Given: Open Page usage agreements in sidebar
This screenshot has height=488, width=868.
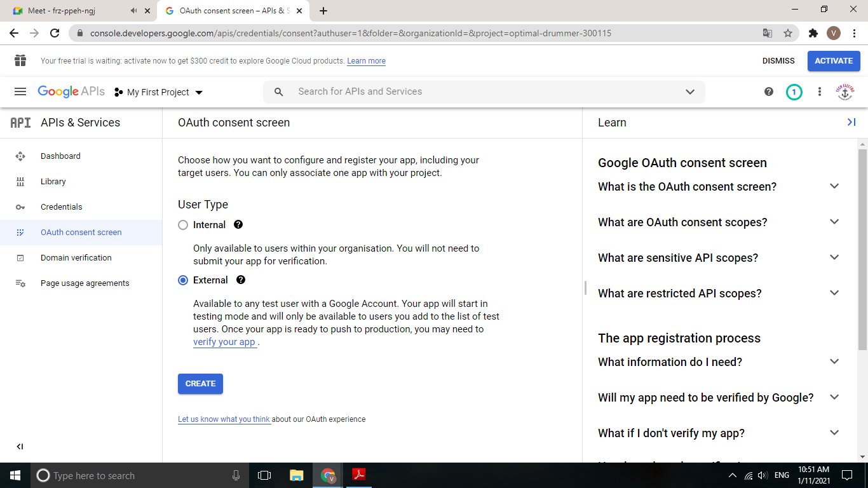Looking at the screenshot, I should click(x=81, y=283).
